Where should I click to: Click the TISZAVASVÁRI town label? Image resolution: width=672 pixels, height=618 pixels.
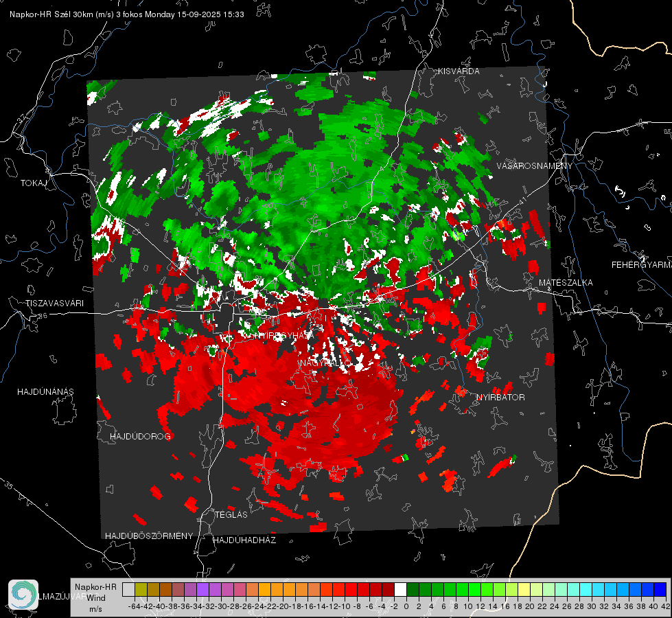54,304
